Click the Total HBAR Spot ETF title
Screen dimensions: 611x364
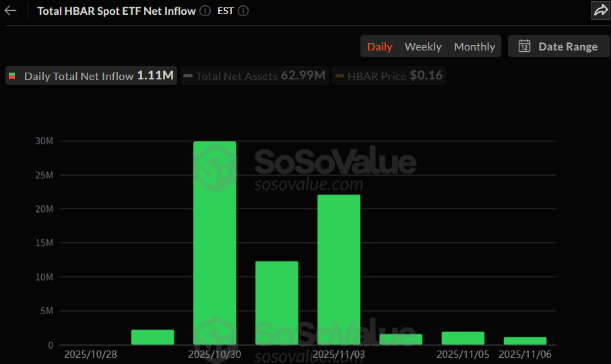coord(117,11)
